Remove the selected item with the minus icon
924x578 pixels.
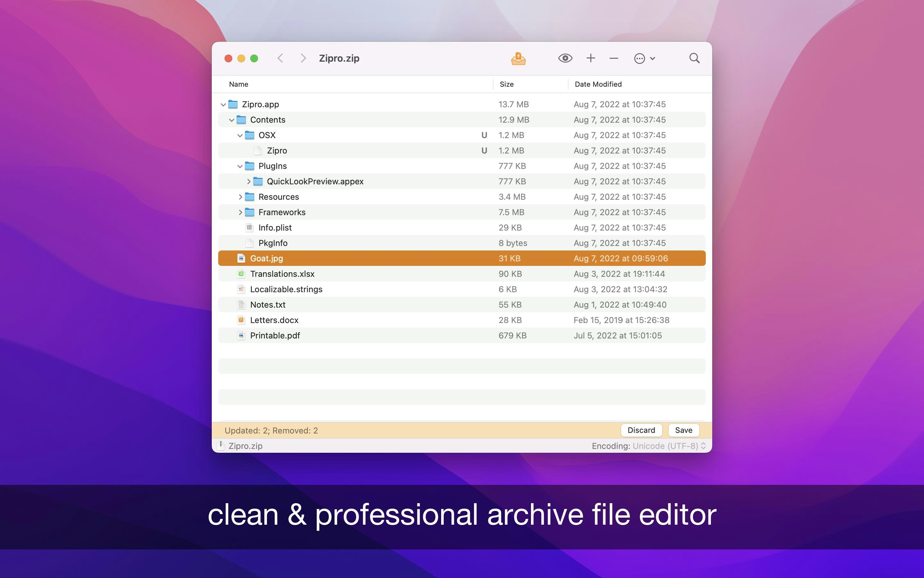point(614,58)
